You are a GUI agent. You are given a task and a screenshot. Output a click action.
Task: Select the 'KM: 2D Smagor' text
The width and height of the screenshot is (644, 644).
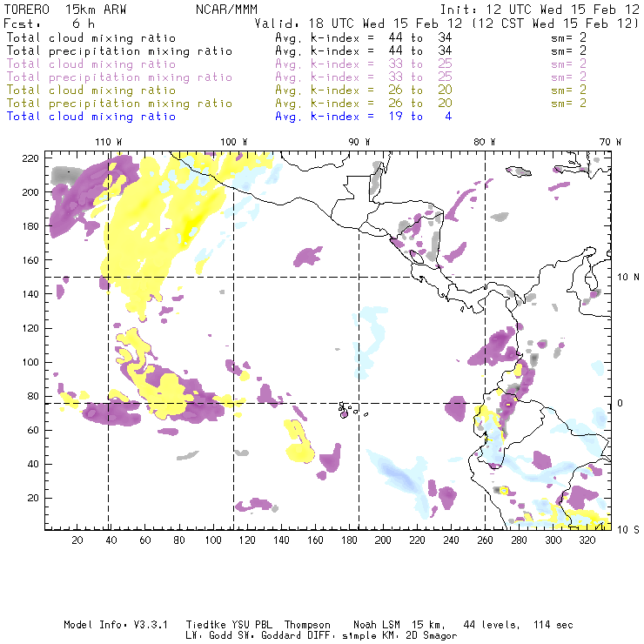click(x=419, y=636)
